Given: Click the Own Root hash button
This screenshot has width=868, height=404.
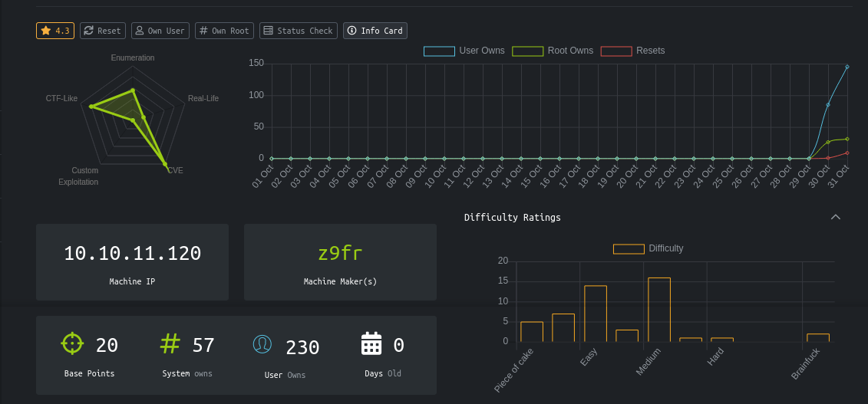Looking at the screenshot, I should click(224, 31).
